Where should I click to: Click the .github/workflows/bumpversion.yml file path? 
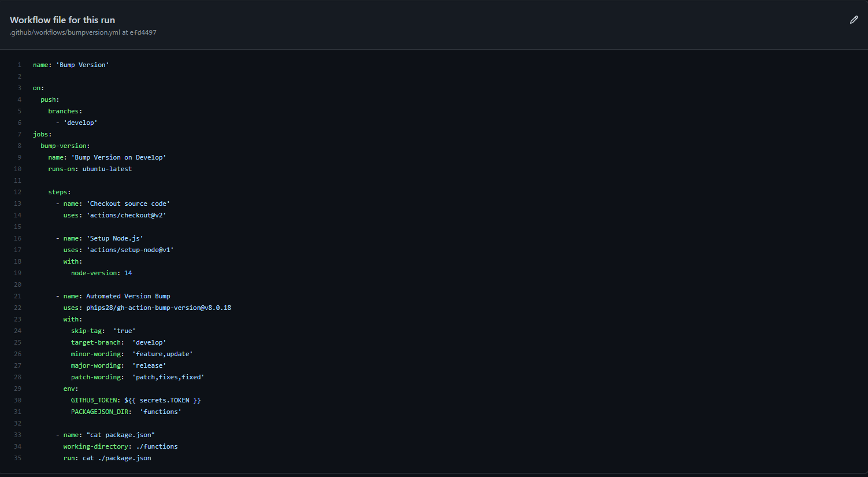click(64, 32)
